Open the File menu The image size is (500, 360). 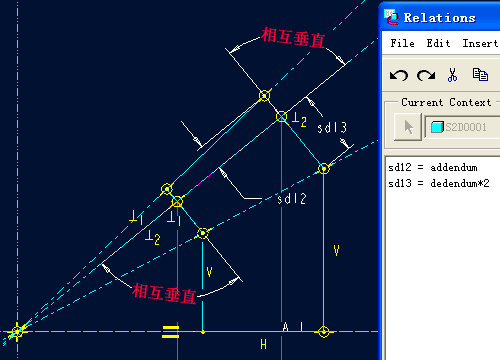coord(402,43)
